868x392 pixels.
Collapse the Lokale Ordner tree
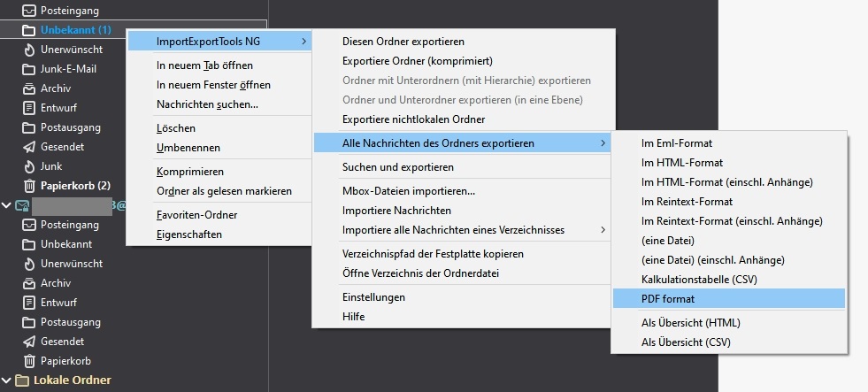tap(7, 380)
